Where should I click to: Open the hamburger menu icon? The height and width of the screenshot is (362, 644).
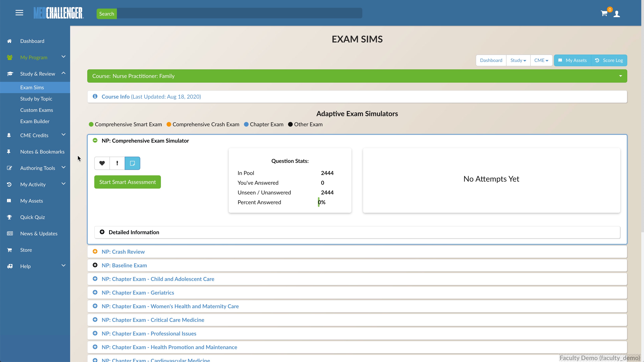pyautogui.click(x=19, y=13)
